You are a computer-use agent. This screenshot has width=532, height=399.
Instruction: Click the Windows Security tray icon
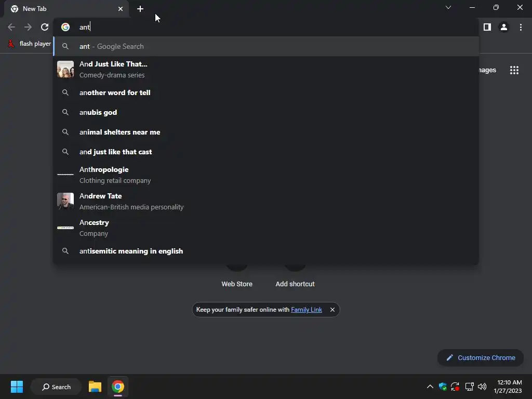pos(443,387)
